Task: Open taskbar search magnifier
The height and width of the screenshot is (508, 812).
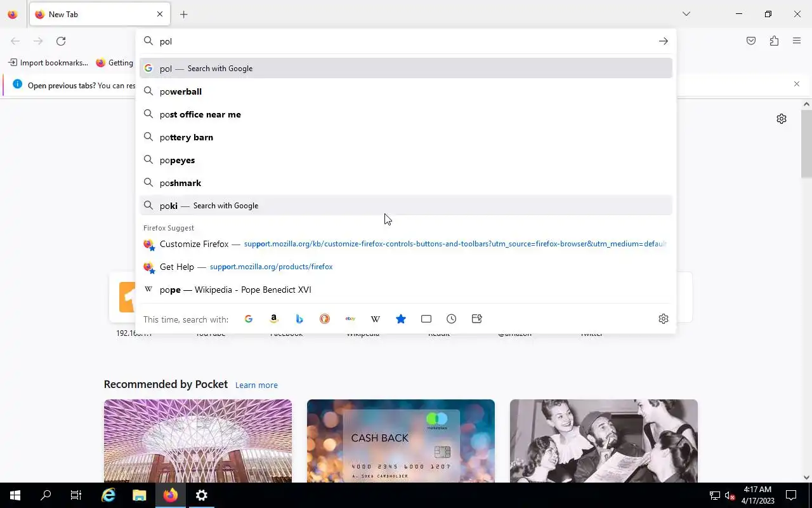Action: [46, 495]
